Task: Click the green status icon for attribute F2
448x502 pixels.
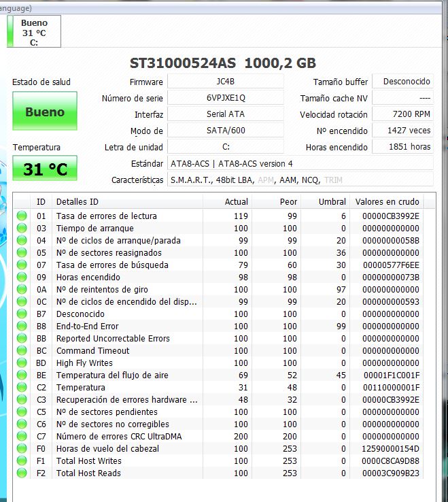Action: click(22, 473)
